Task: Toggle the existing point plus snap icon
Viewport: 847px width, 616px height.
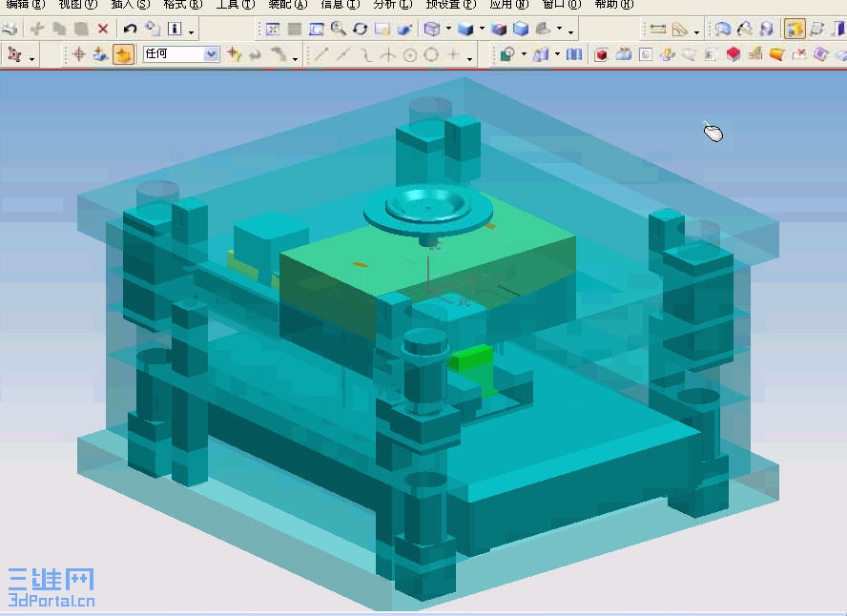Action: click(453, 54)
